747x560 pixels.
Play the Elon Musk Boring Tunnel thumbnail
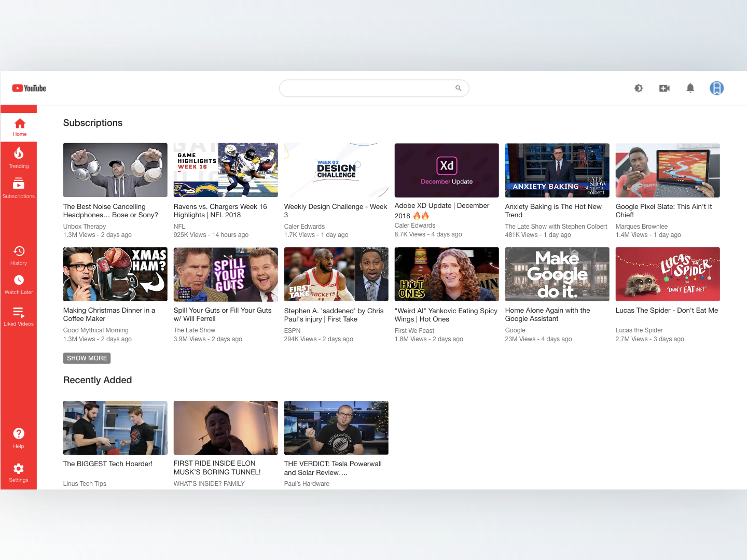[x=226, y=428]
